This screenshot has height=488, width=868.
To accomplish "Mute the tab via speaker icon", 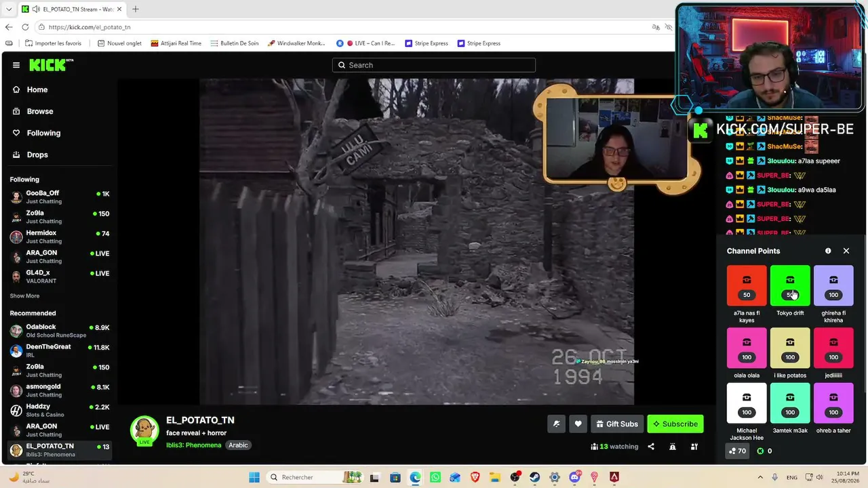I will click(35, 9).
